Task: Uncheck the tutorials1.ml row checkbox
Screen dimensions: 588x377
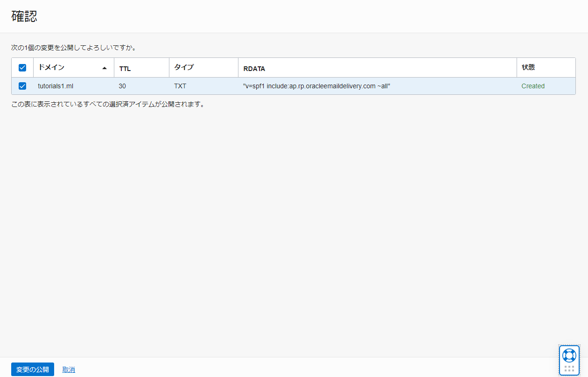Action: pos(22,86)
